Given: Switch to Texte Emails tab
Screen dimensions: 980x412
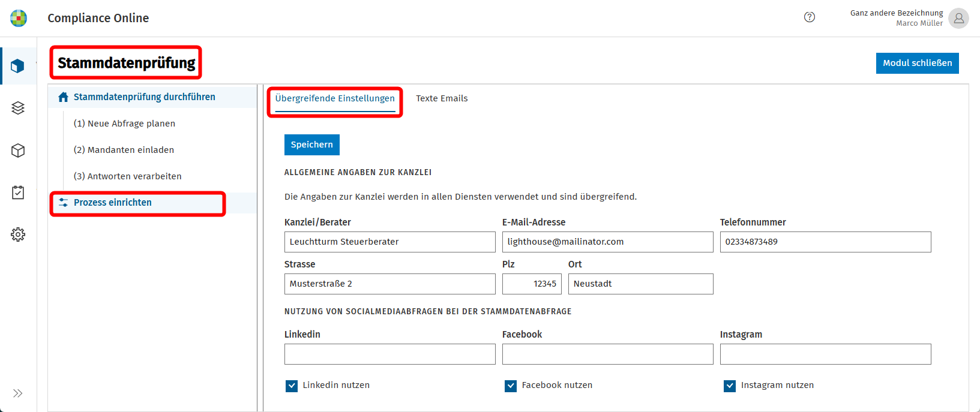Looking at the screenshot, I should pos(442,98).
